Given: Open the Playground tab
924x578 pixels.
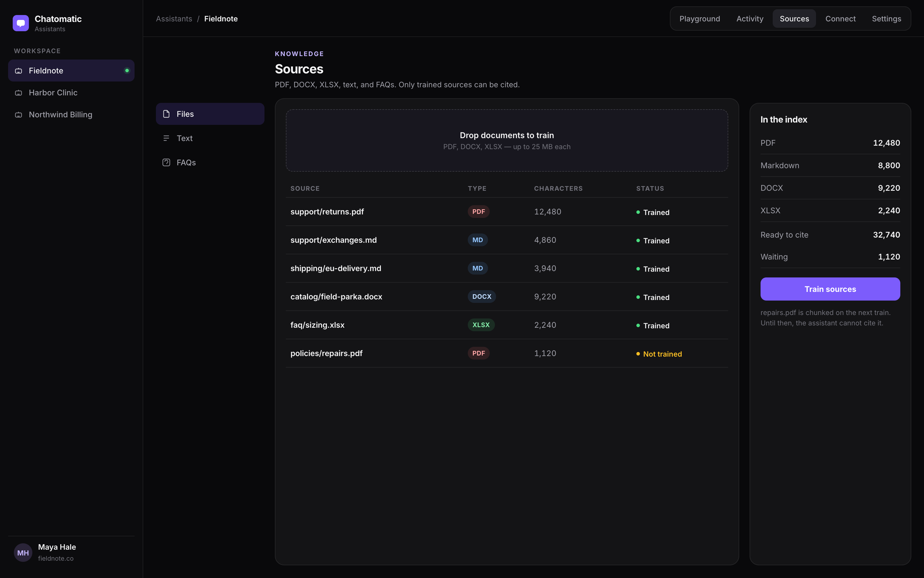Looking at the screenshot, I should (699, 18).
